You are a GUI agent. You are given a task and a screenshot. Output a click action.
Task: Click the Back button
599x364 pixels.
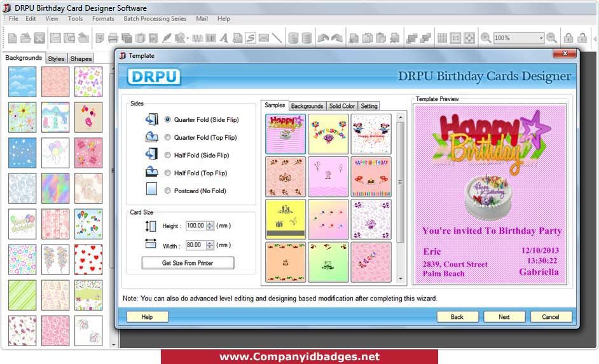click(x=457, y=317)
